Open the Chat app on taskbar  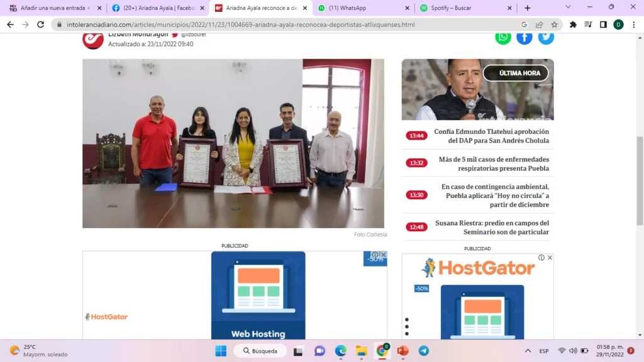pos(319,351)
